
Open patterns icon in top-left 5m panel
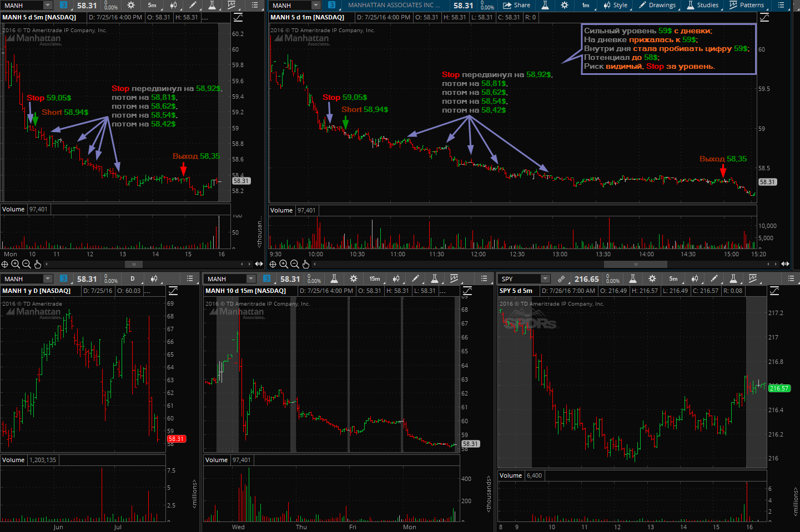tap(232, 5)
